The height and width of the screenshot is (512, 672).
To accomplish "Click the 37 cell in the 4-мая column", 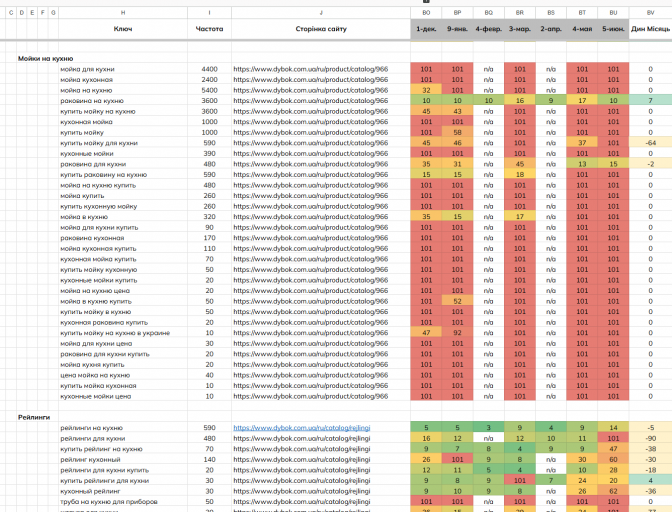I will point(582,143).
